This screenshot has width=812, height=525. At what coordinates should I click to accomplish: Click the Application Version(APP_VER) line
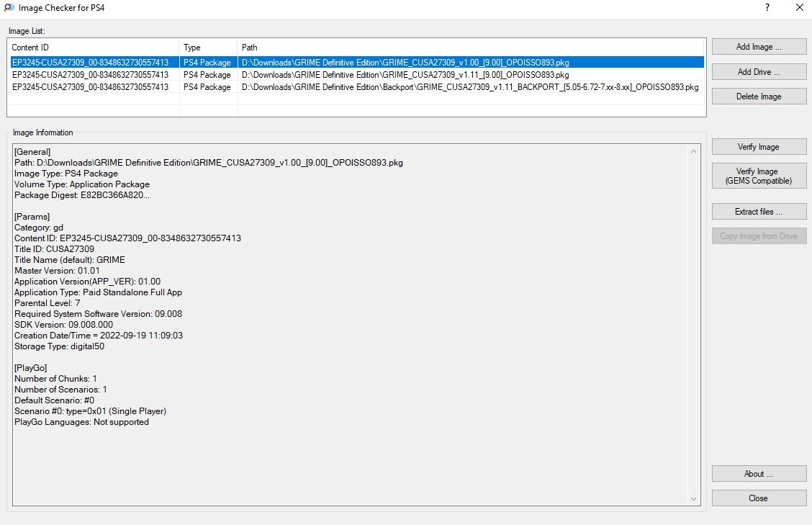pyautogui.click(x=88, y=282)
